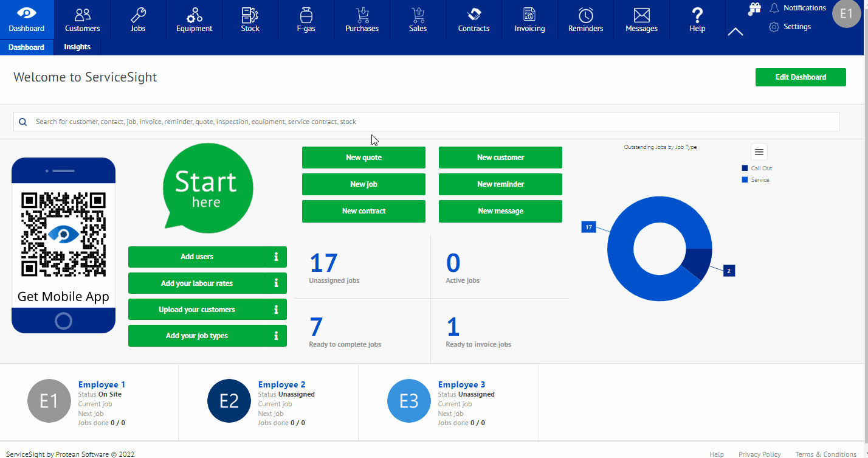The height and width of the screenshot is (458, 868).
Task: Click the search magnifier icon
Action: click(x=22, y=122)
